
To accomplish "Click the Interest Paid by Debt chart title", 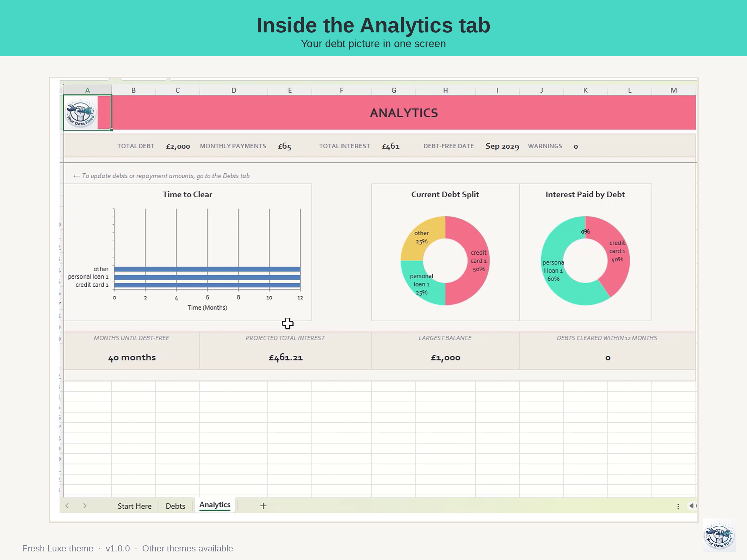I will (585, 194).
